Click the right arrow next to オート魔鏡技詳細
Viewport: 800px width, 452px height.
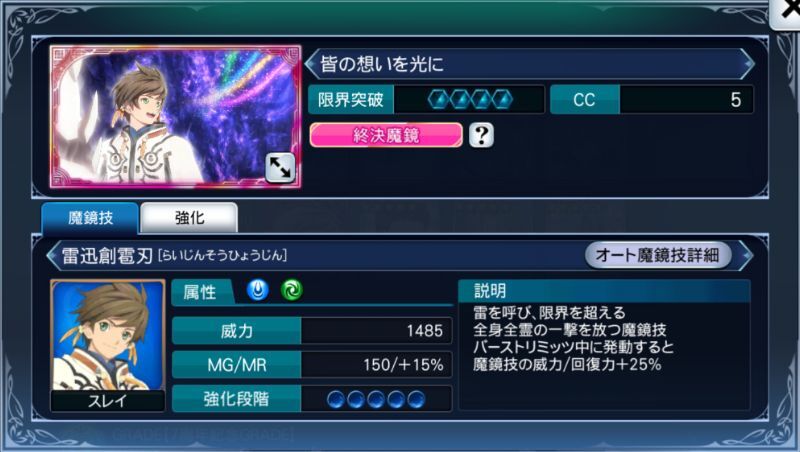[x=746, y=255]
